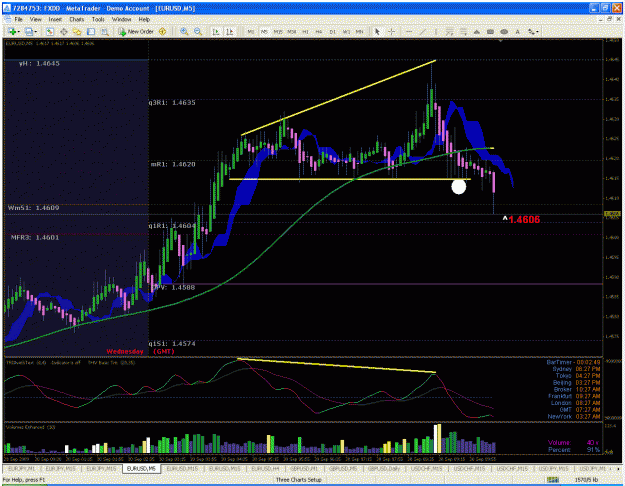Switch chart to H4 timeframe
The image size is (625, 486).
click(x=319, y=31)
